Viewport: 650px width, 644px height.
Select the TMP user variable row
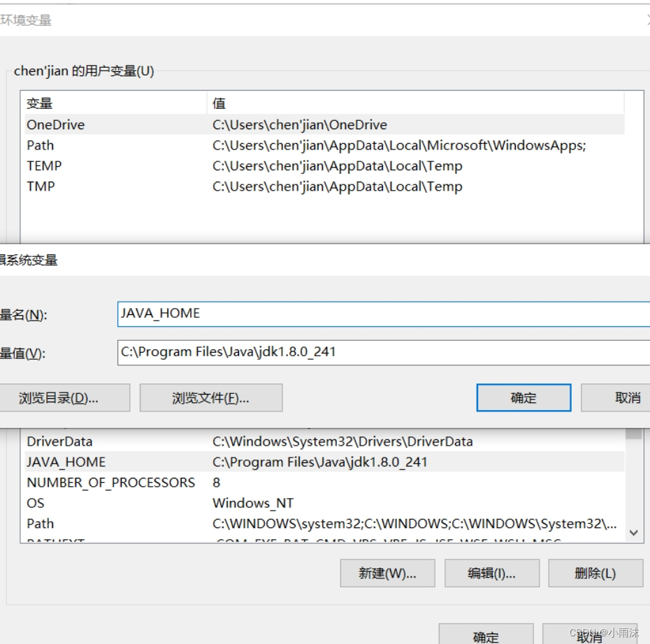(324, 186)
